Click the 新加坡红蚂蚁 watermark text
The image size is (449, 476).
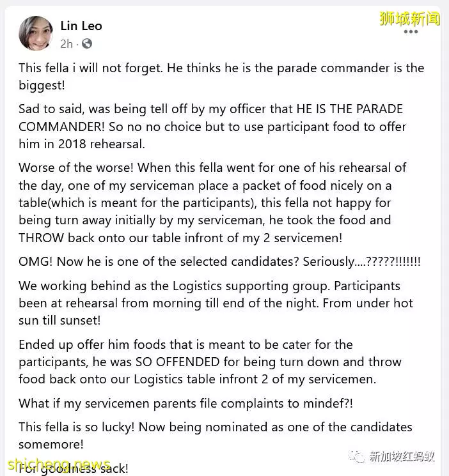point(402,456)
